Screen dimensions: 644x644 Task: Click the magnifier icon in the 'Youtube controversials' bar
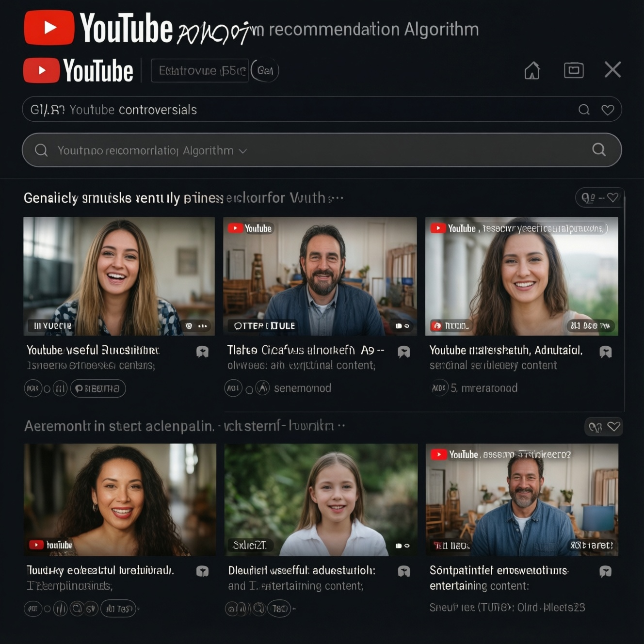584,110
